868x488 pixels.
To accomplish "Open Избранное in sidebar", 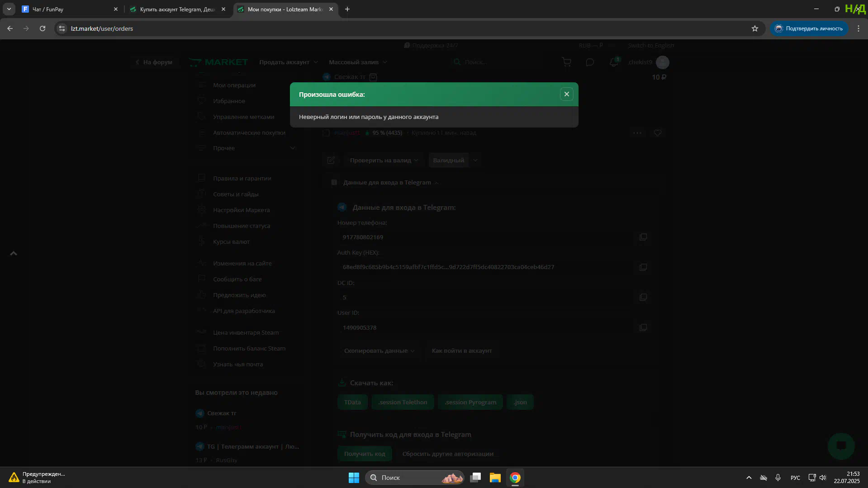I will click(229, 101).
